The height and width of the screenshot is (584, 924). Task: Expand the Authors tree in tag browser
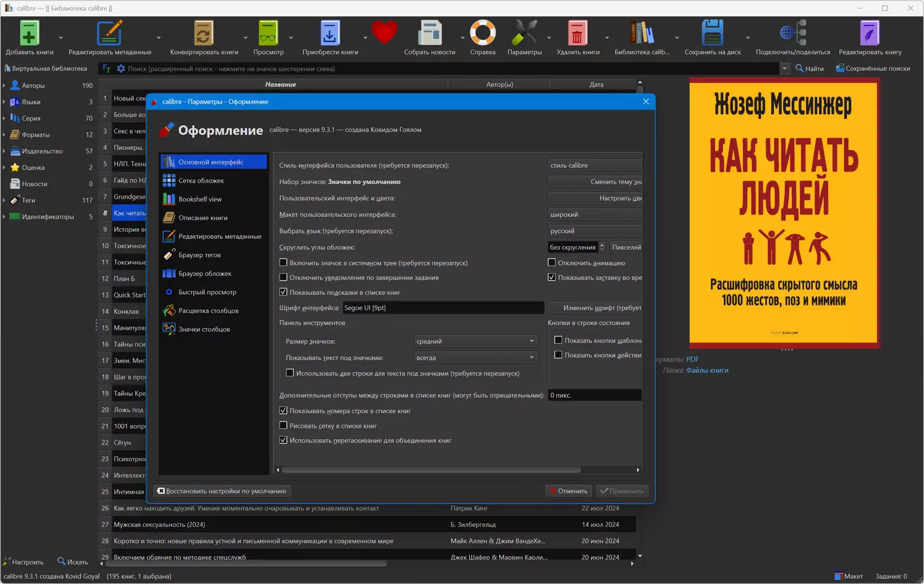(5, 85)
